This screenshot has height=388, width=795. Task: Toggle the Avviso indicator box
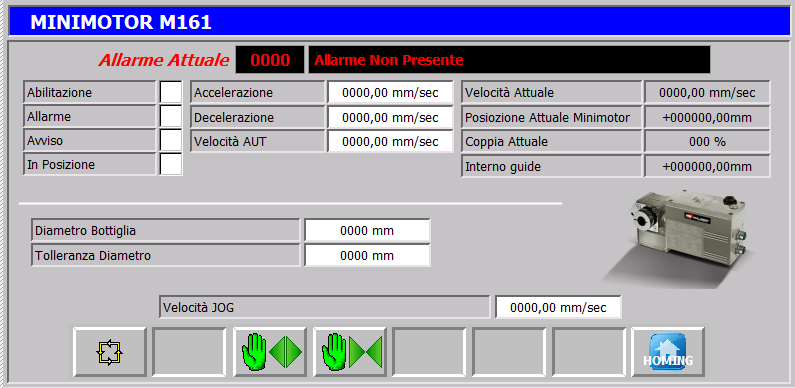point(171,140)
